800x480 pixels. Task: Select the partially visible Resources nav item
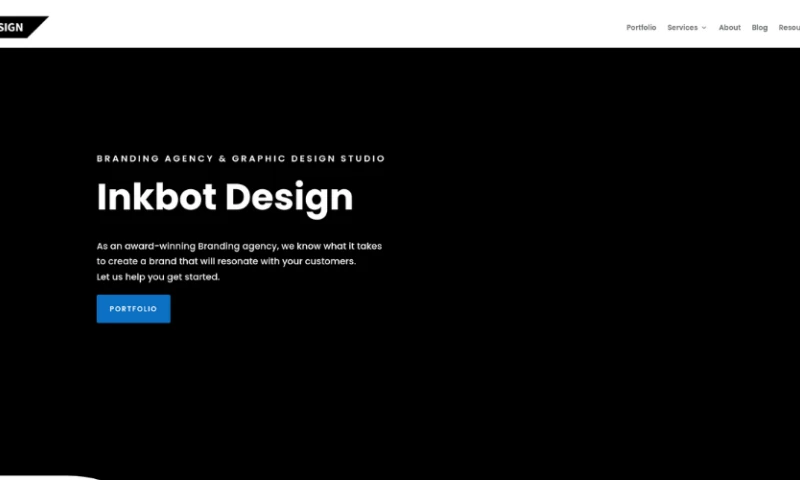(789, 28)
